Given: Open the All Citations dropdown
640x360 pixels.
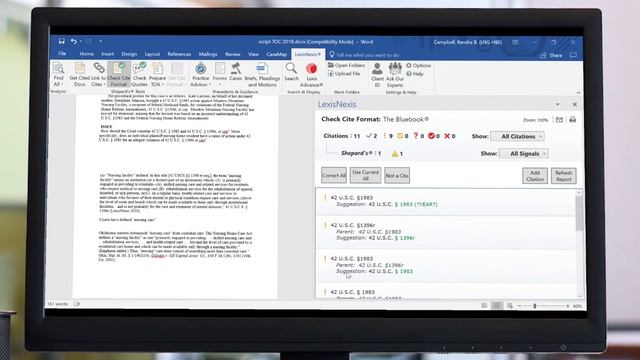Looking at the screenshot, I should 518,136.
